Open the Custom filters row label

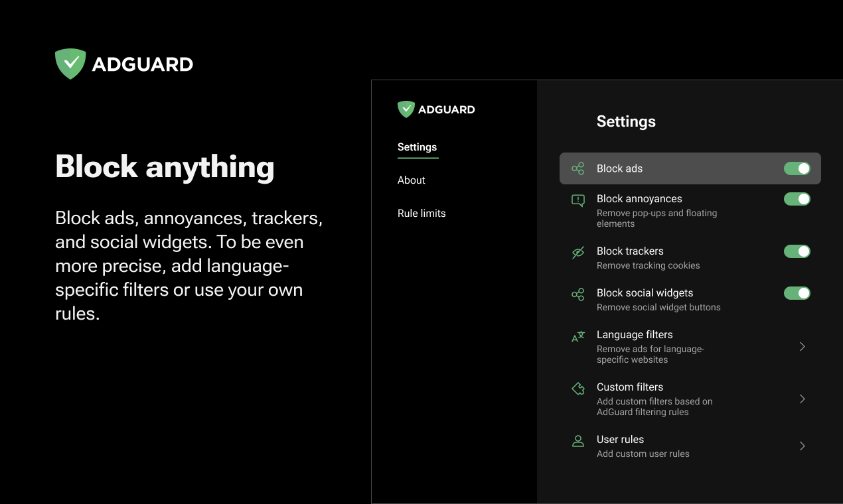(x=630, y=387)
